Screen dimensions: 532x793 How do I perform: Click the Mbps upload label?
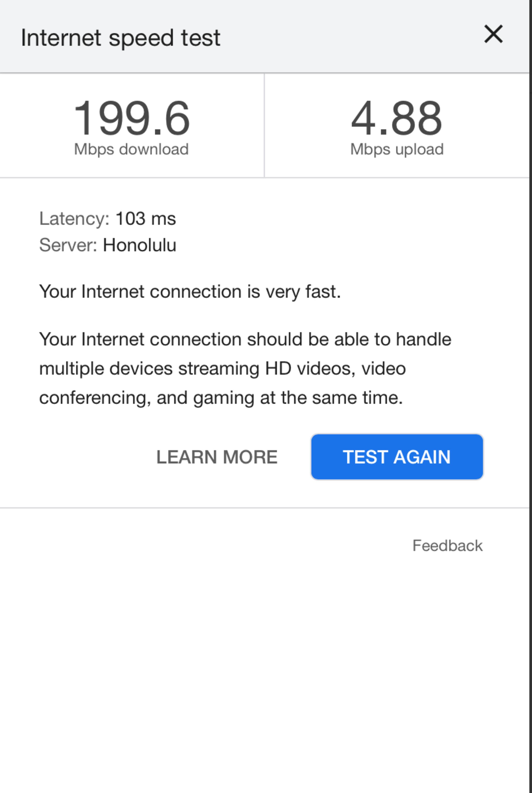tap(397, 149)
